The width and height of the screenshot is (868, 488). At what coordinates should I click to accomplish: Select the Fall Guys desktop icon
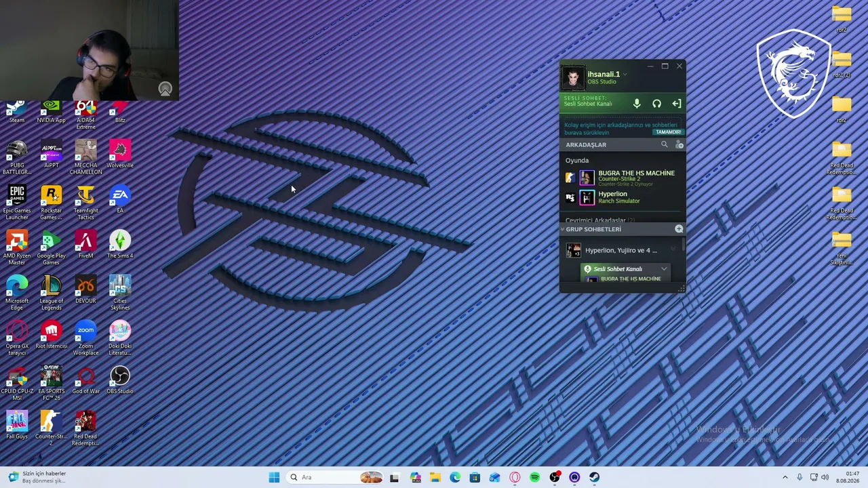(17, 426)
